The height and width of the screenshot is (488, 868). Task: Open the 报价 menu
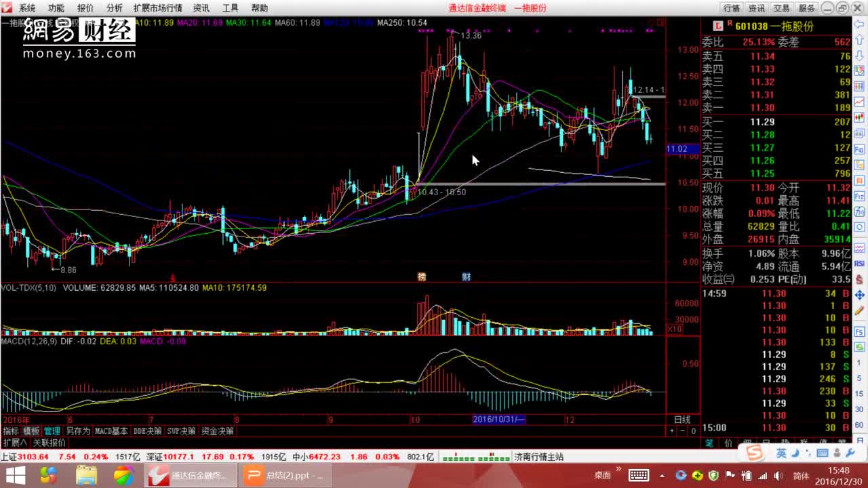[85, 8]
